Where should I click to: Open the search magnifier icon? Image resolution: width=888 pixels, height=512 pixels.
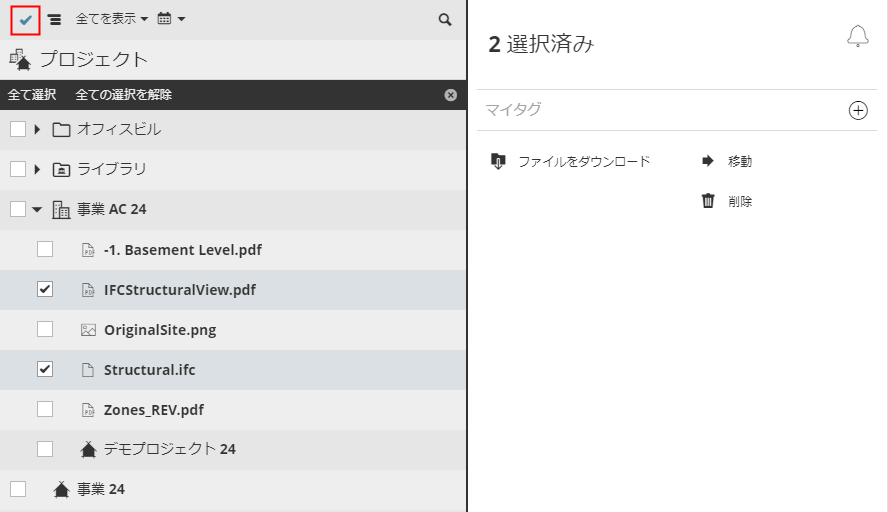[x=445, y=20]
